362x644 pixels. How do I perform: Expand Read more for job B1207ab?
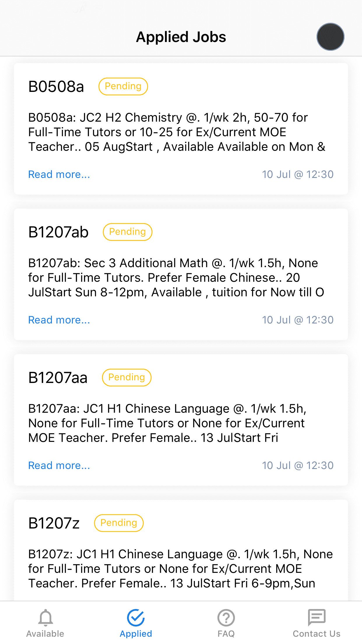59,320
